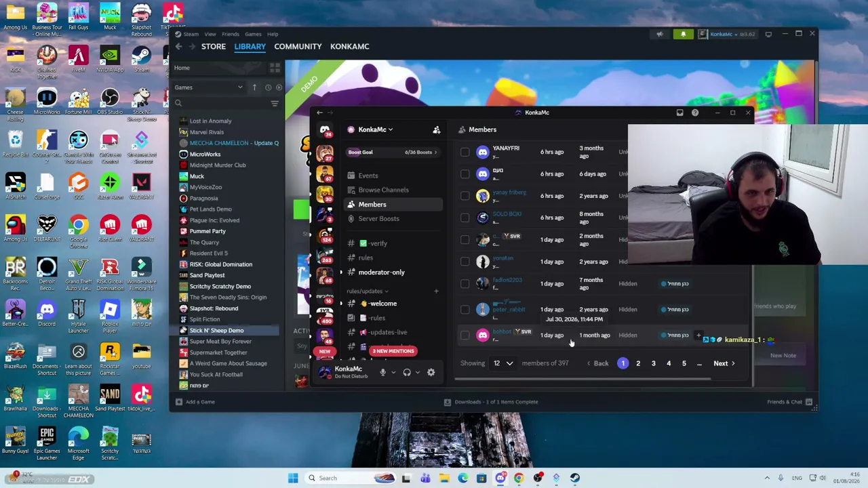This screenshot has width=868, height=488.
Task: Tick the checkbox for member נועם
Action: [465, 174]
